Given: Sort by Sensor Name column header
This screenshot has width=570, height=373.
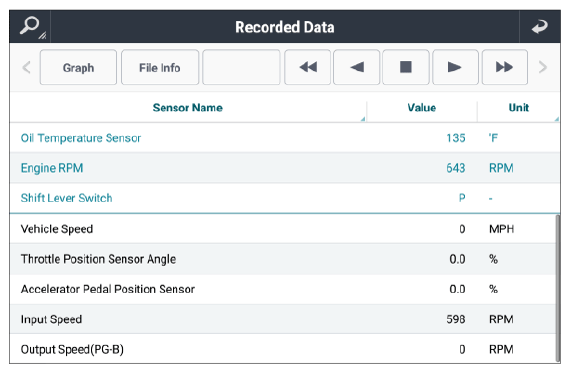Looking at the screenshot, I should pos(188,108).
